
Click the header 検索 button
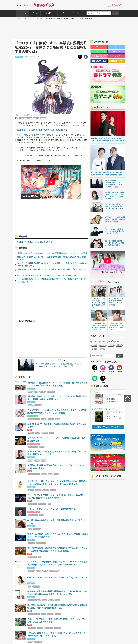tap(115, 13)
